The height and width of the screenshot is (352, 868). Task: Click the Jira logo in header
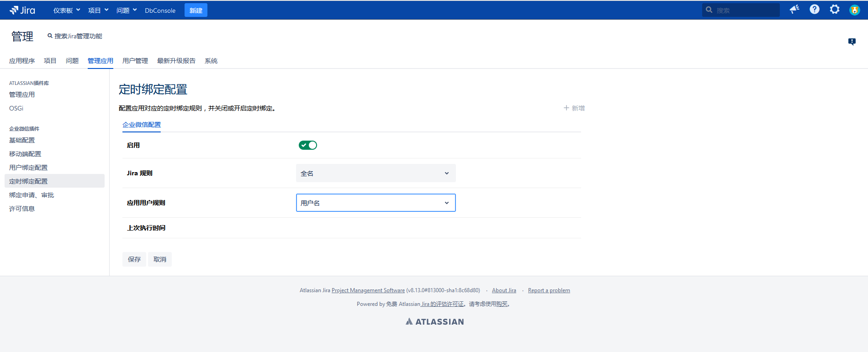tap(22, 10)
